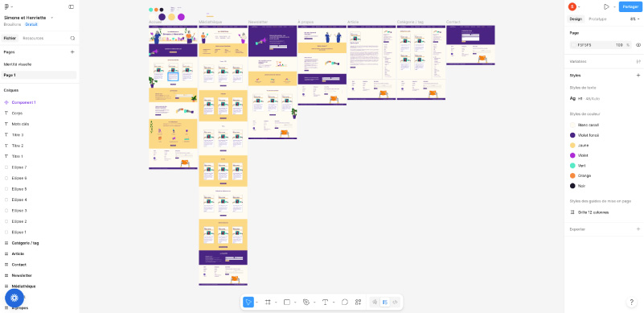644x313 pixels.
Task: Click the search icon in left panel
Action: click(x=72, y=39)
